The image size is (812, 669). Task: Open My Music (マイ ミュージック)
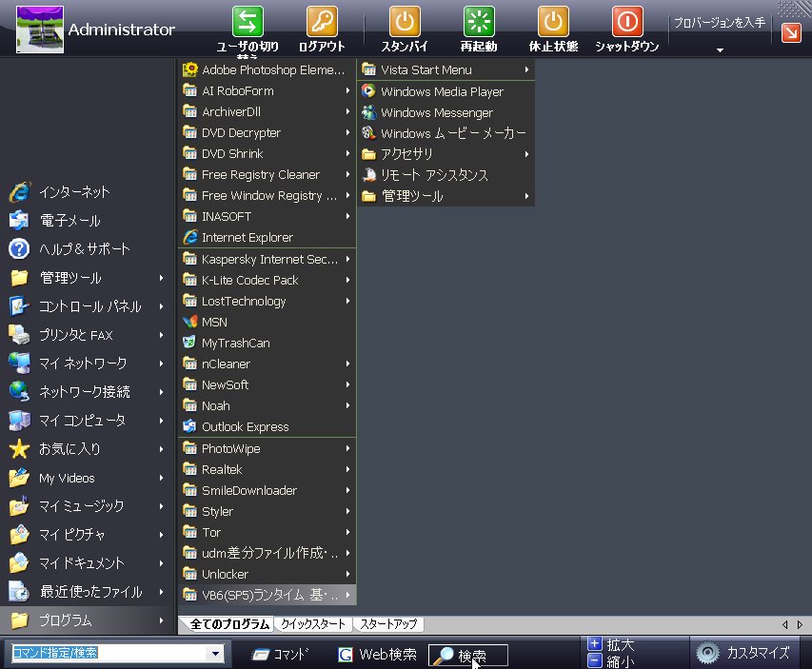tap(87, 506)
